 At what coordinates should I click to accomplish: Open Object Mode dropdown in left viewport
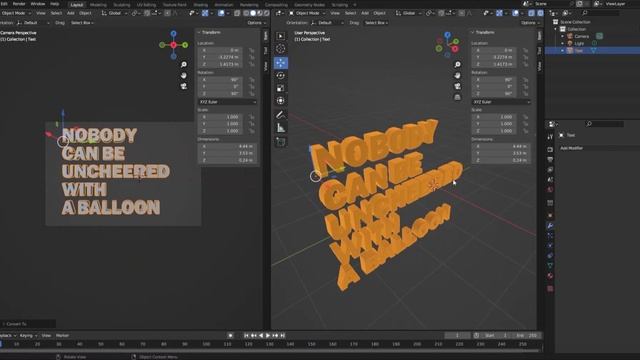point(16,13)
